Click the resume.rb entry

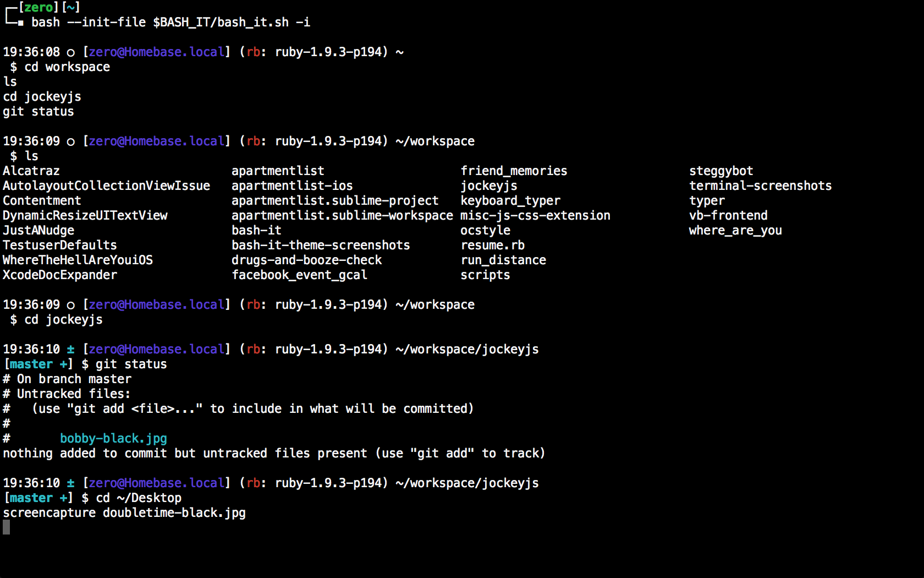(x=493, y=246)
